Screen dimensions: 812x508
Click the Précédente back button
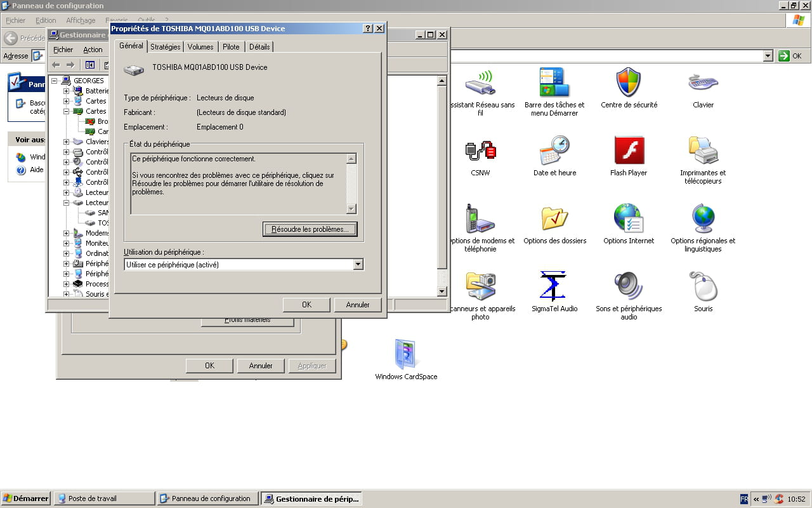click(x=25, y=38)
